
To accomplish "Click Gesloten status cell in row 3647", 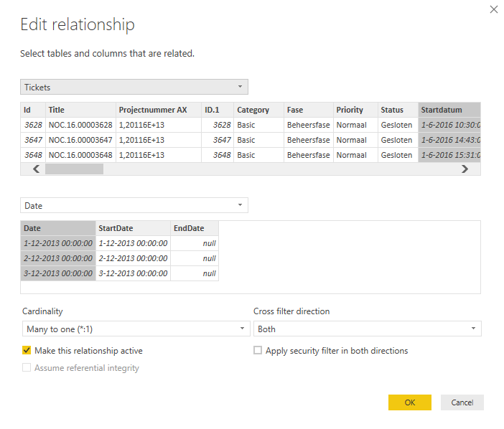I will coord(398,140).
